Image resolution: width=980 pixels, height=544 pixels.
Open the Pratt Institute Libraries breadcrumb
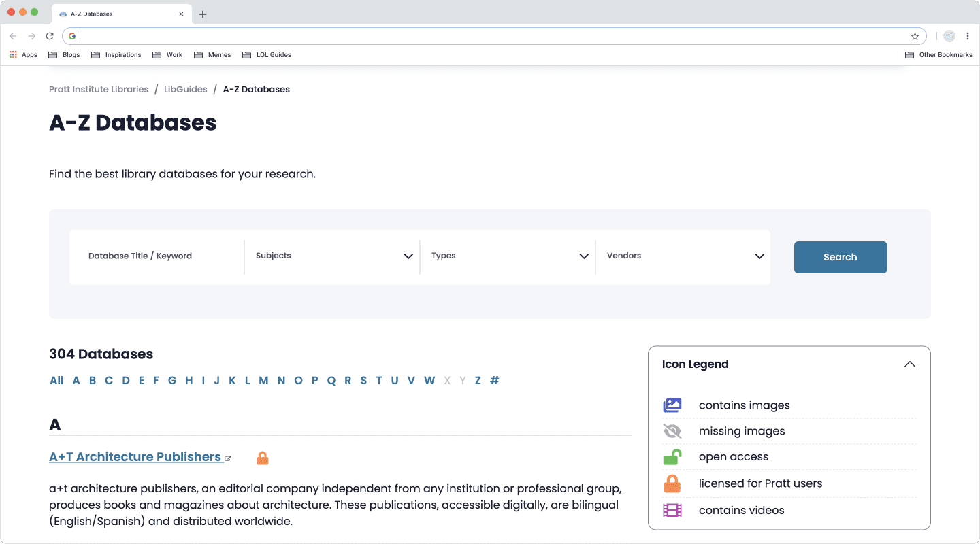point(99,89)
